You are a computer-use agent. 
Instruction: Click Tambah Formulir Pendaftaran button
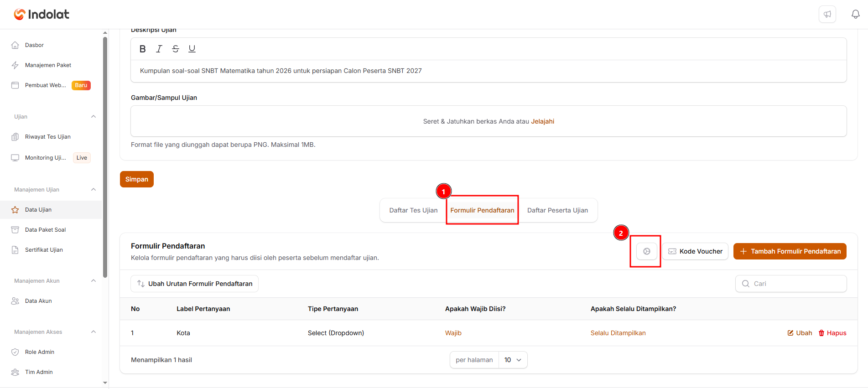point(790,251)
